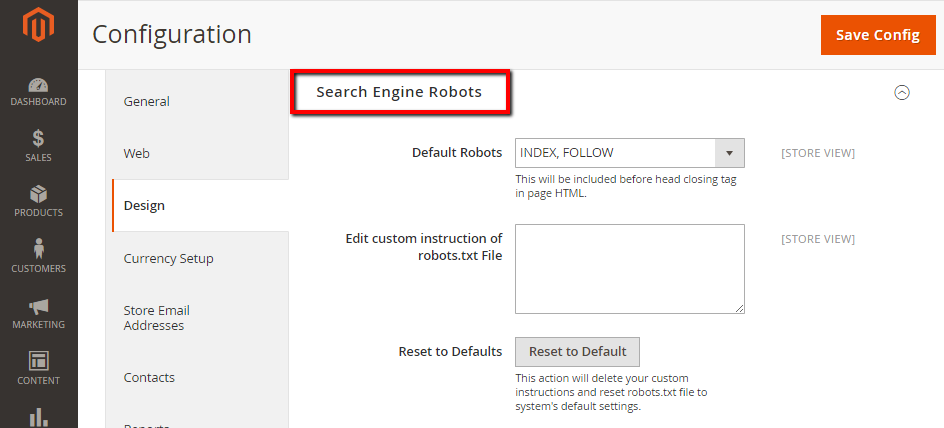Image resolution: width=944 pixels, height=428 pixels.
Task: Select the Web configuration tab
Action: pos(137,153)
